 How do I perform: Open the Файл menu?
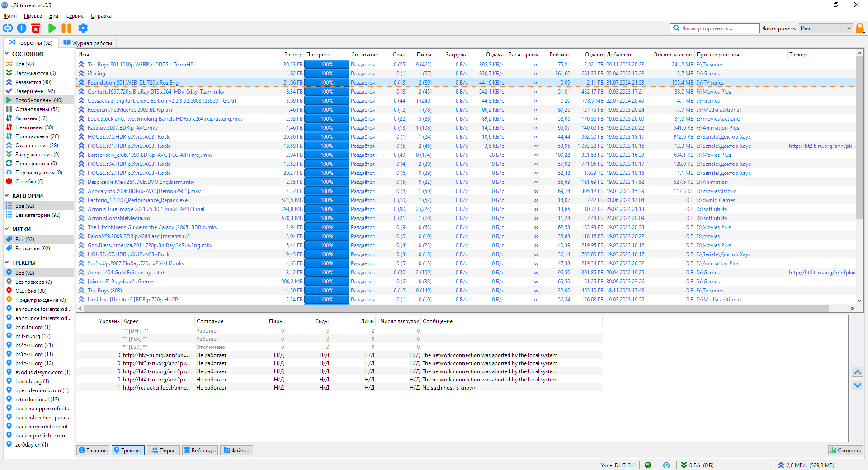click(10, 16)
